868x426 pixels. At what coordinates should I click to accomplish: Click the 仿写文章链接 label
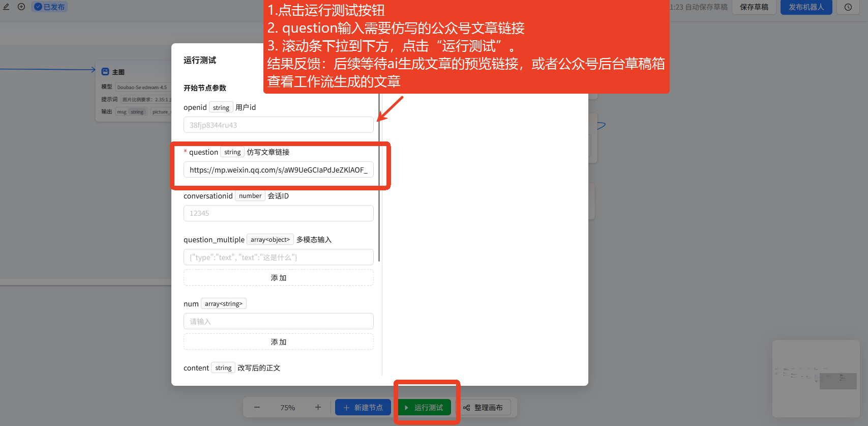tap(268, 152)
